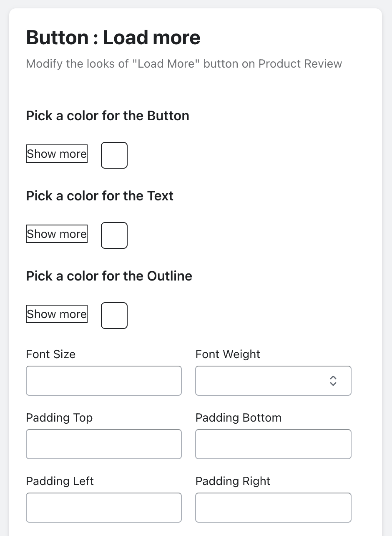
Task: Open the Font Weight dropdown
Action: [x=273, y=381]
